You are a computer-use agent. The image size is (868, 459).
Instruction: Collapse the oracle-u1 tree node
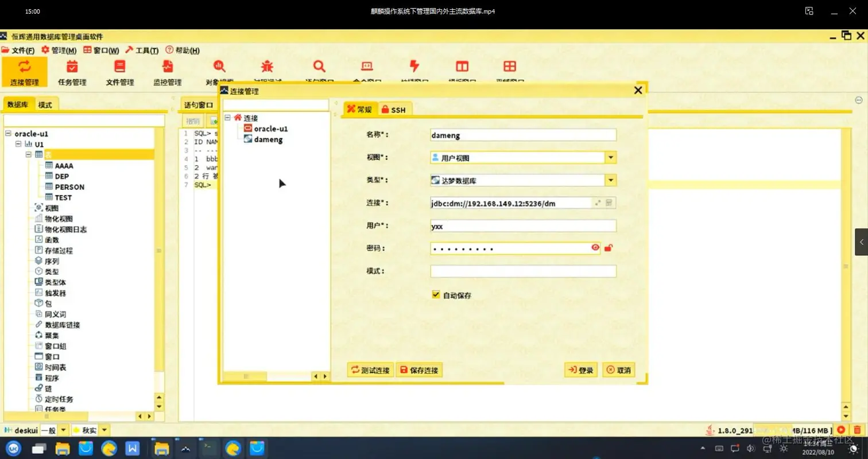[x=8, y=134]
